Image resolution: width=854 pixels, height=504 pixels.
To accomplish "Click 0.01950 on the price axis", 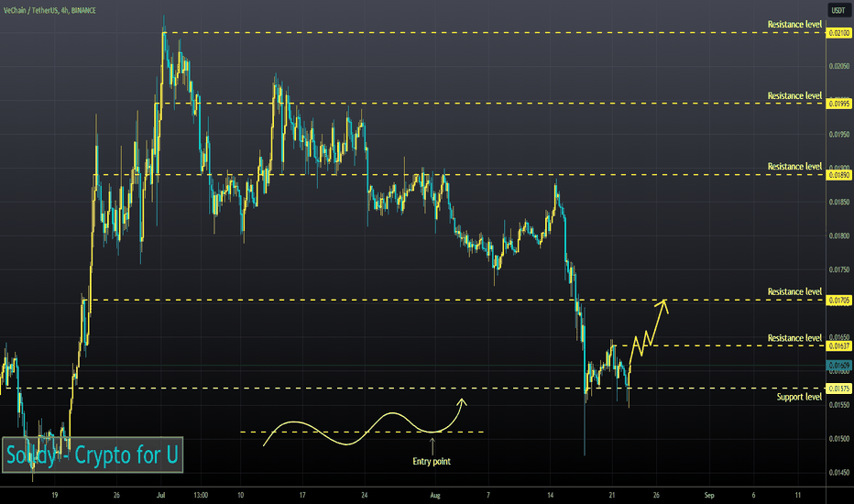I will click(839, 134).
